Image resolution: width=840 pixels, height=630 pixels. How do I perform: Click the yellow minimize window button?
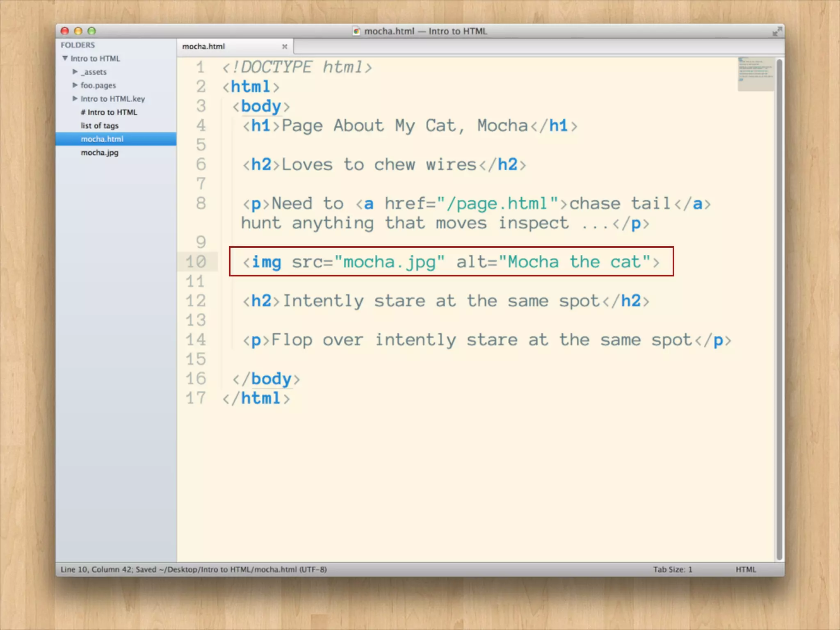[x=78, y=31]
